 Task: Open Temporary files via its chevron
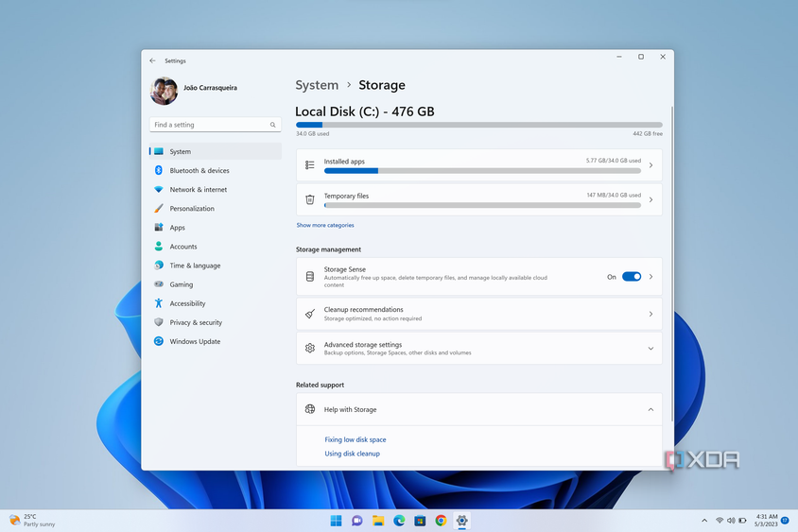point(651,200)
